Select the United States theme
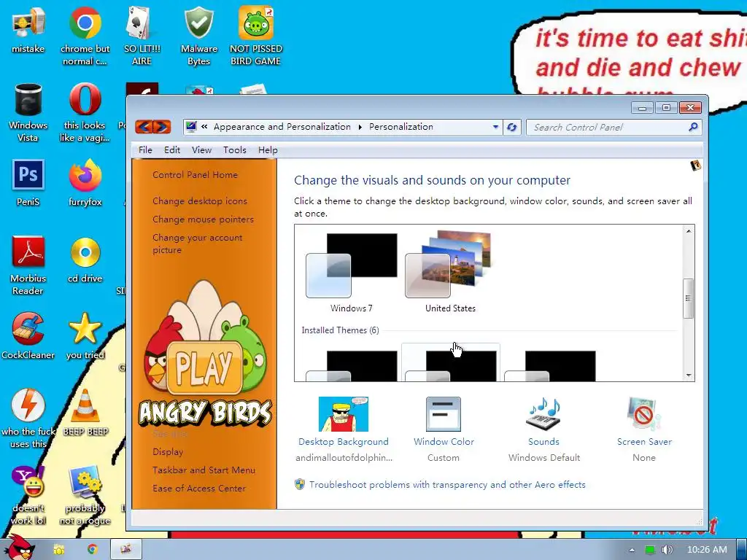The width and height of the screenshot is (747, 560). (450, 273)
